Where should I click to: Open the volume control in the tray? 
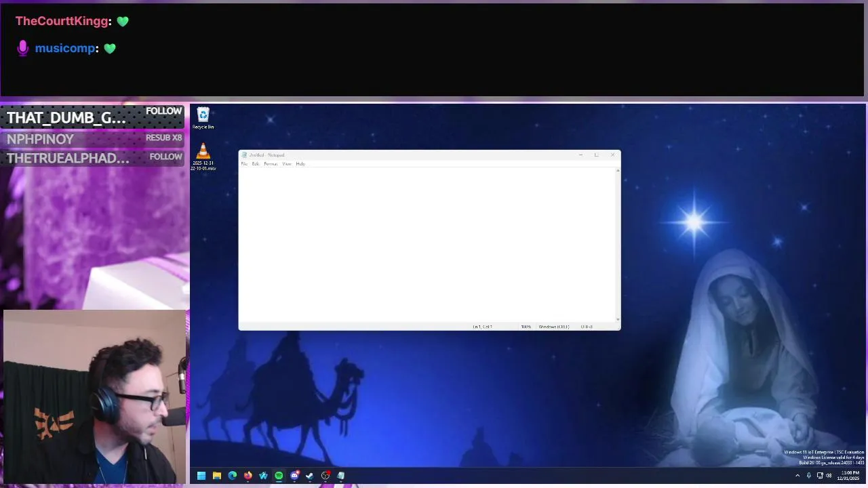829,476
